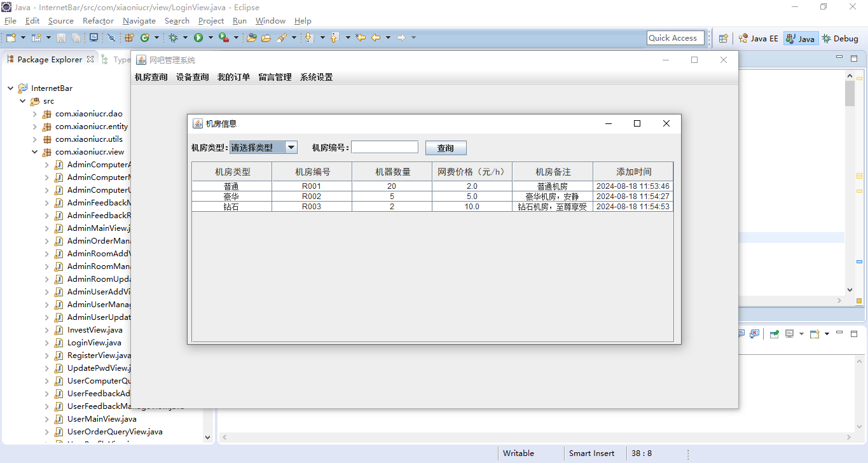Select InvestView.java in Package Explorer
This screenshot has height=463, width=868.
pyautogui.click(x=95, y=330)
